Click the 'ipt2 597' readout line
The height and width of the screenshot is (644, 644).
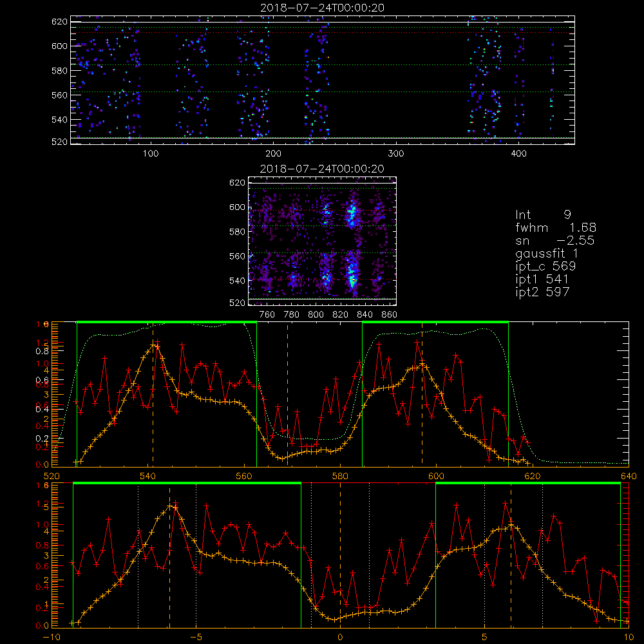(x=542, y=292)
